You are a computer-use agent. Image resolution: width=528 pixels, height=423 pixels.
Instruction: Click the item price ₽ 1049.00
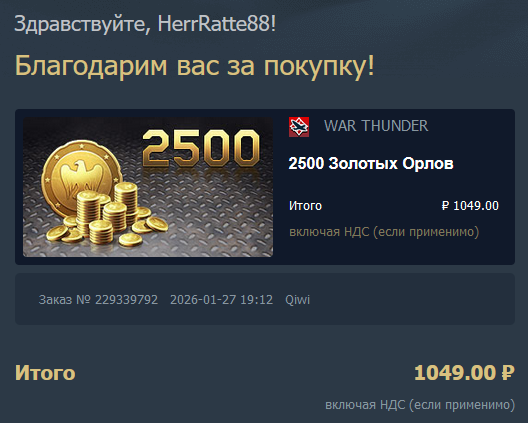coord(470,206)
